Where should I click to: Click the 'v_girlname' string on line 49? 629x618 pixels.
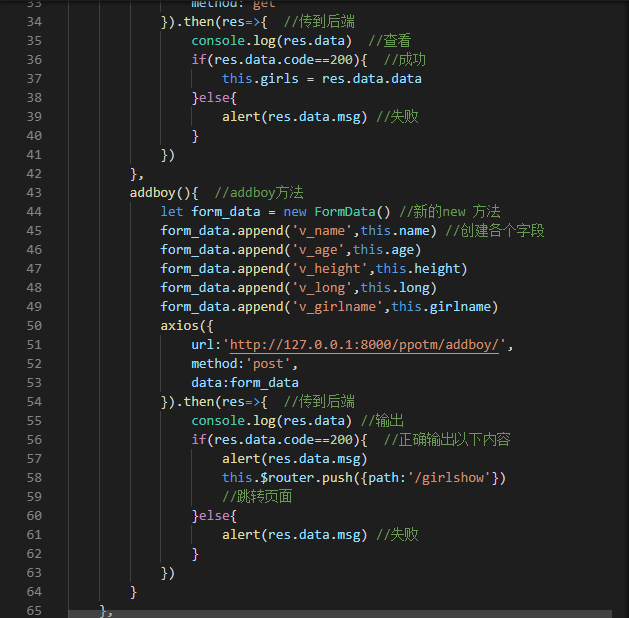point(337,307)
